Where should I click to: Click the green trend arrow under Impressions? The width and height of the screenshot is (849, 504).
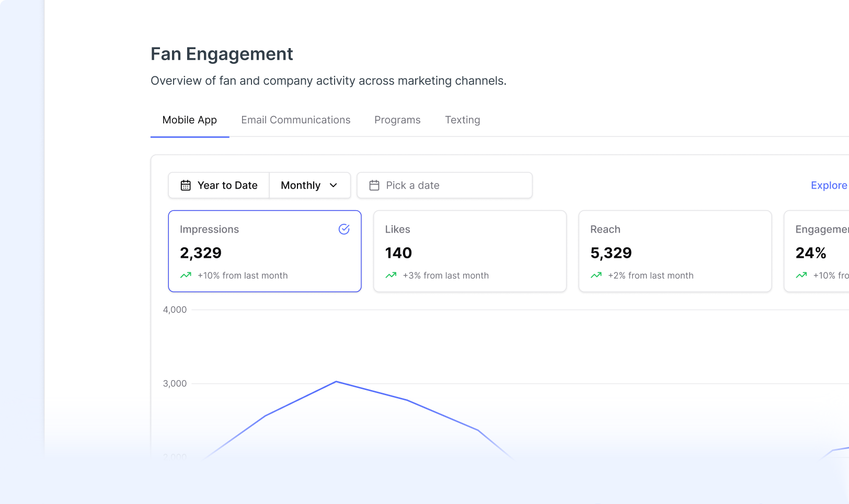coord(186,275)
